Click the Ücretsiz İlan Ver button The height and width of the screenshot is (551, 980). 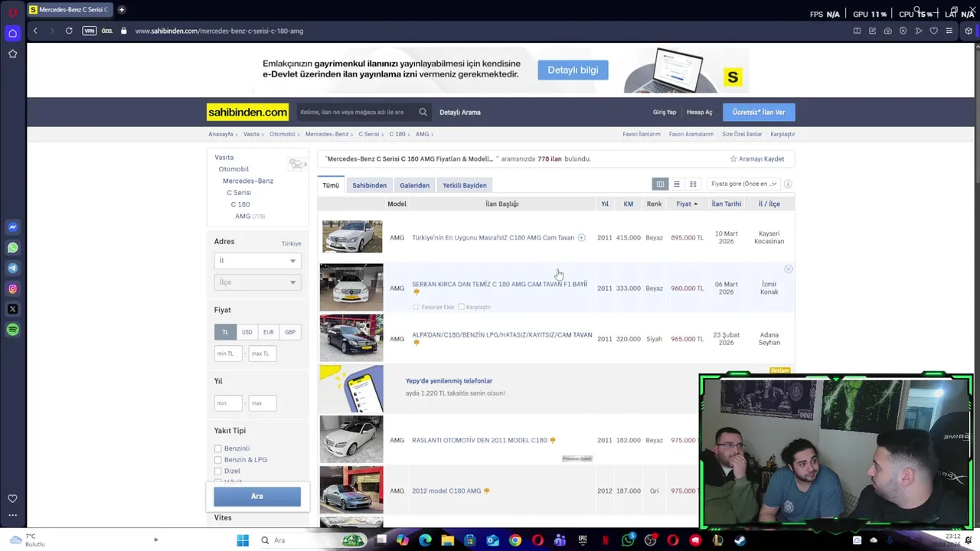pos(759,112)
